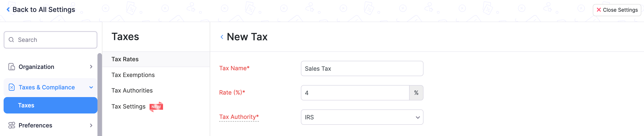This screenshot has width=644, height=136.
Task: Click the Close Settings button
Action: pyautogui.click(x=617, y=10)
